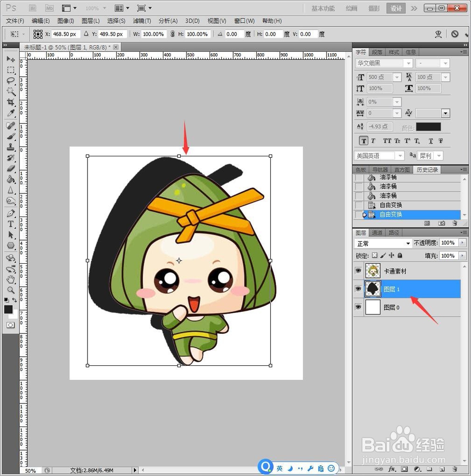471x476 pixels.
Task: Switch to the 路径 tab
Action: pyautogui.click(x=394, y=233)
